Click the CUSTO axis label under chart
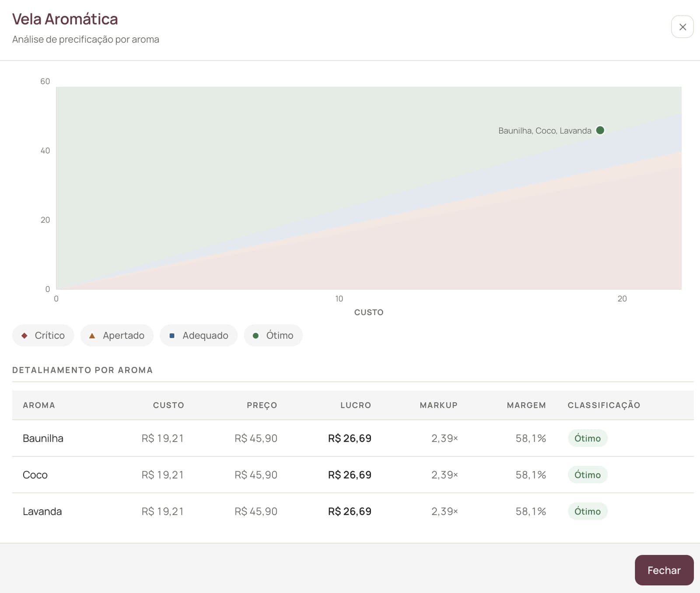700x593 pixels. (x=369, y=312)
